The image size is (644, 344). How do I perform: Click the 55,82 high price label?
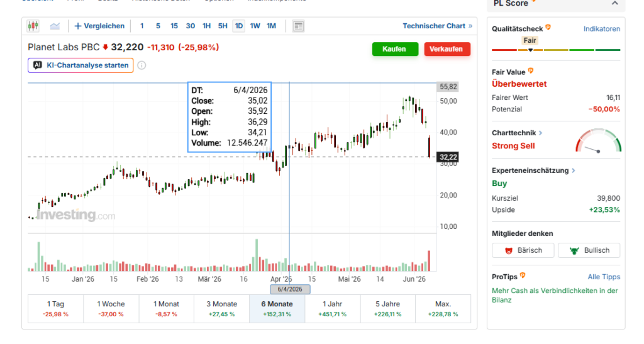[x=448, y=87]
